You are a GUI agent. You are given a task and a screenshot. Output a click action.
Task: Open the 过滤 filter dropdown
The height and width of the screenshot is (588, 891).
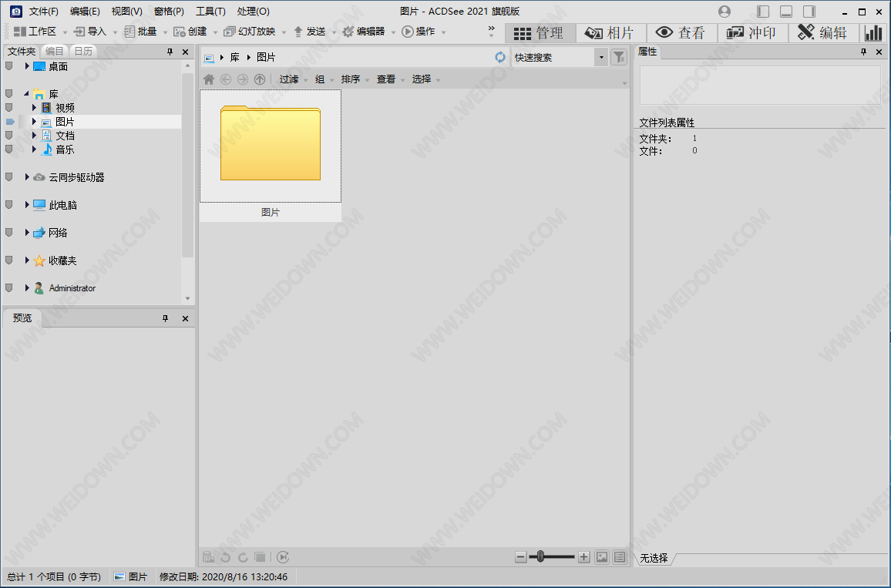pos(293,79)
